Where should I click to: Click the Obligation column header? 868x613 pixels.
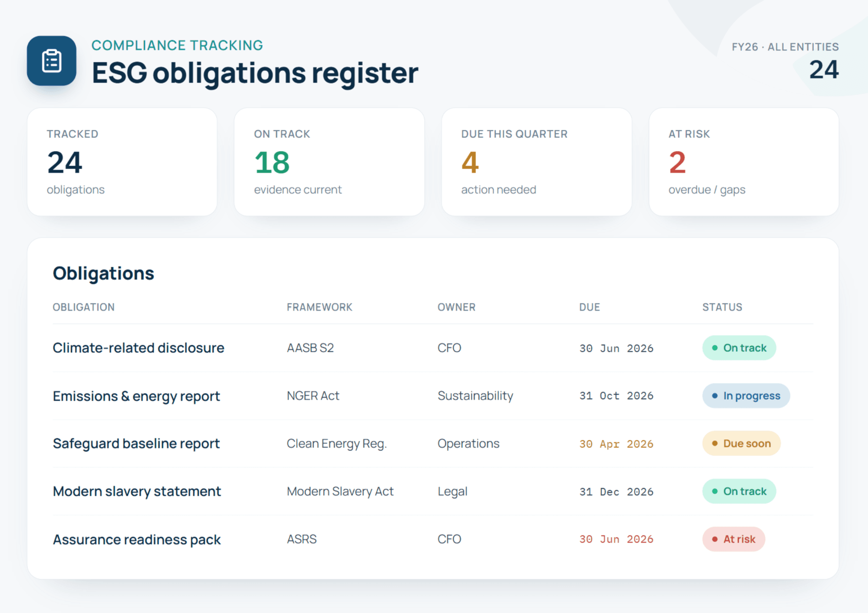(83, 307)
